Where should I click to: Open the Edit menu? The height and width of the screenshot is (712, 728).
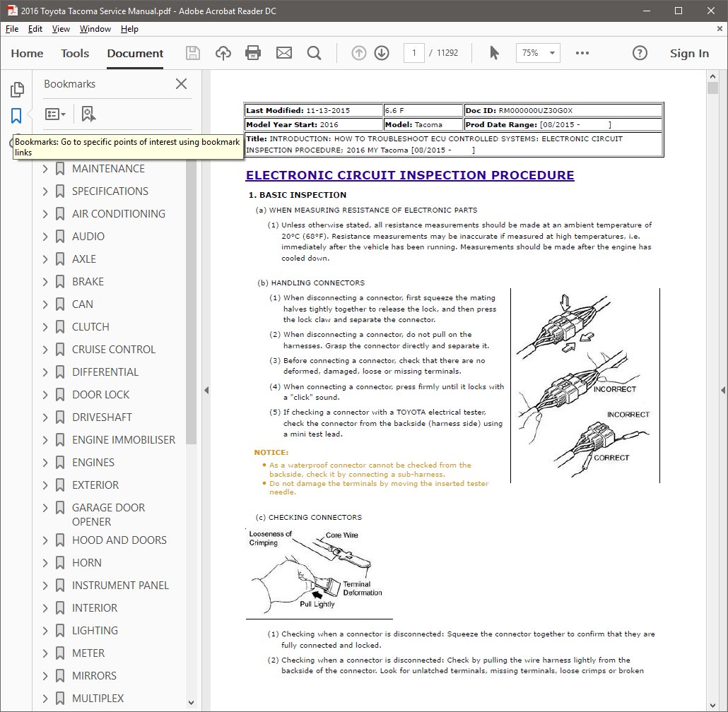pos(35,29)
